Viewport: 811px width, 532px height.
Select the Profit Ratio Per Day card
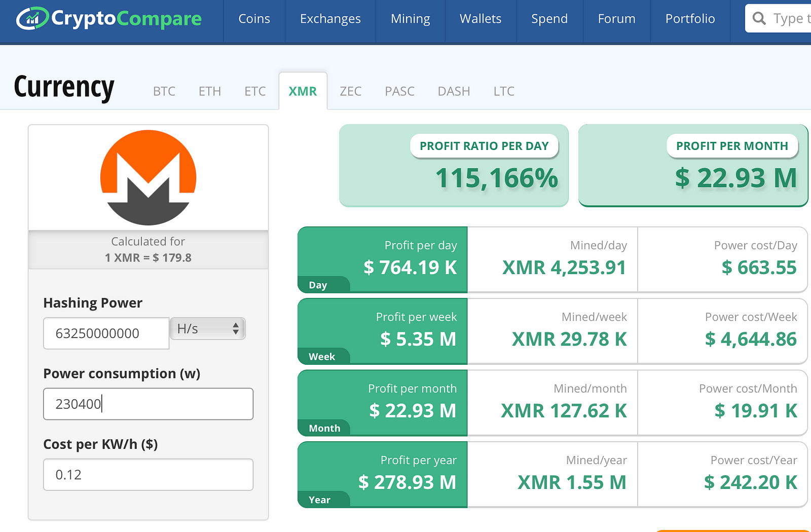(454, 166)
